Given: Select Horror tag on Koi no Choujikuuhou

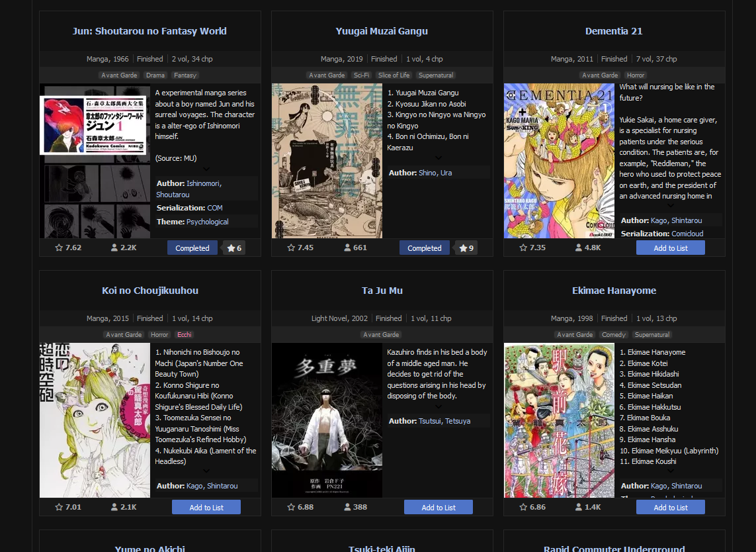Looking at the screenshot, I should tap(159, 334).
